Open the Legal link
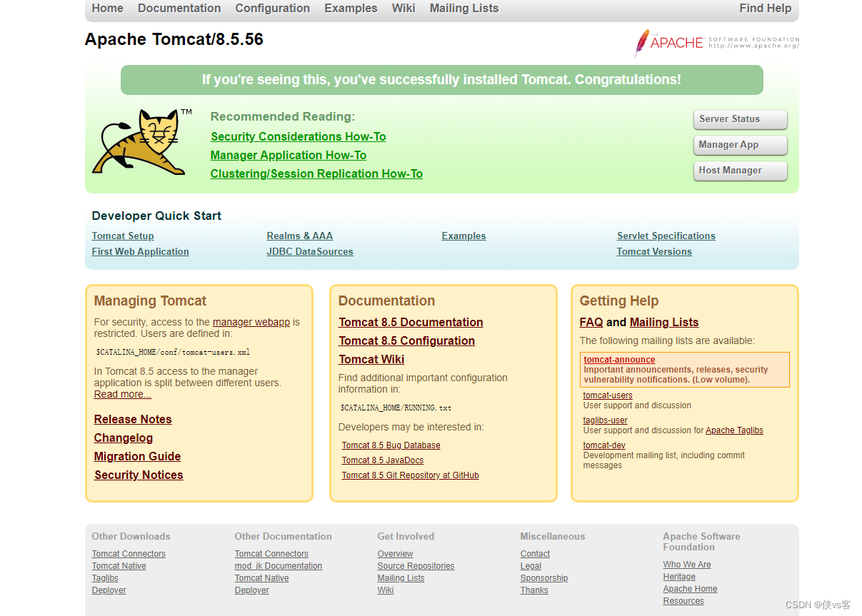Viewport: 862px width, 616px height. pyautogui.click(x=531, y=566)
